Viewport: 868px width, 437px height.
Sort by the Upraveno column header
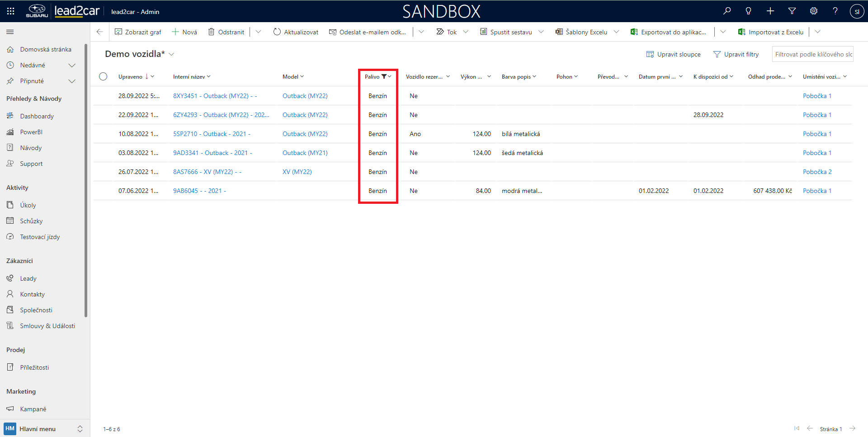(131, 77)
